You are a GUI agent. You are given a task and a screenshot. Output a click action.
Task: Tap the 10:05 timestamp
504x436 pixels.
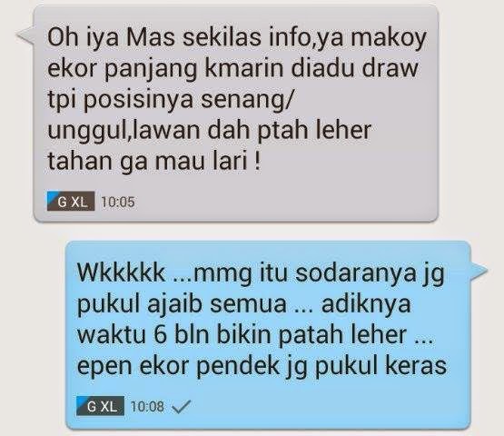pos(118,202)
